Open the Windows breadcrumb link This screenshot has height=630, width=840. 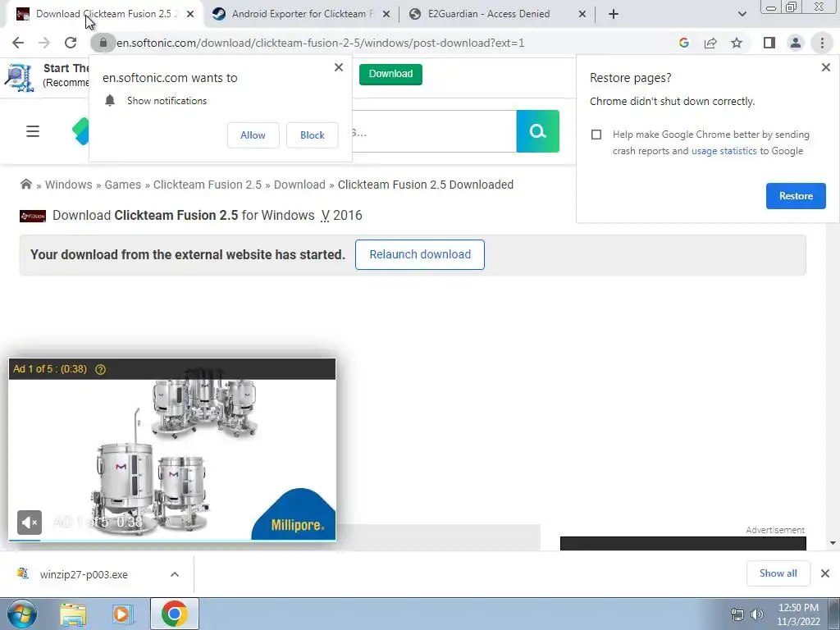(69, 185)
